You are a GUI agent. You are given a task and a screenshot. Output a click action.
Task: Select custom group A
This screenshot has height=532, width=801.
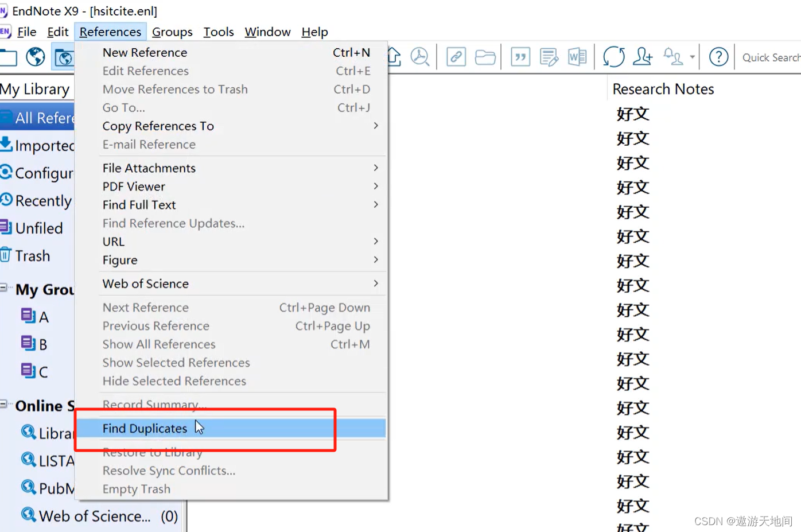36,316
